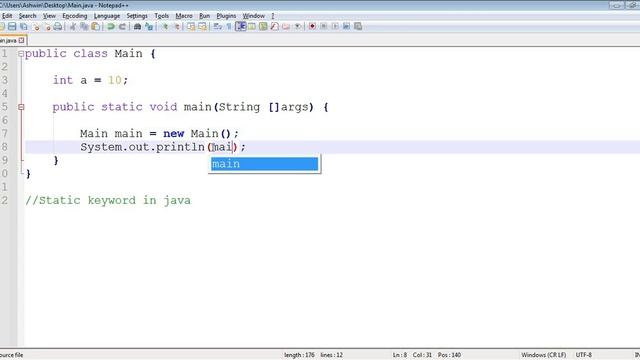Click Save Current Recorded Macro icon

pyautogui.click(x=358, y=27)
